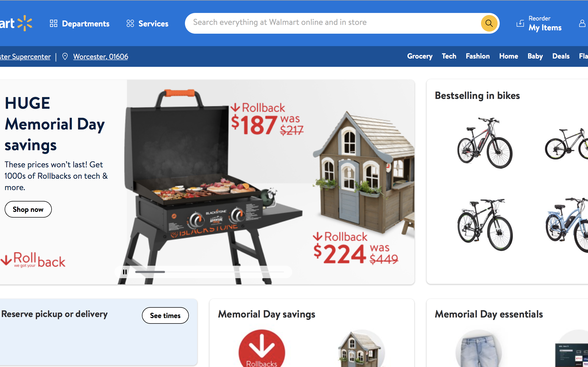The width and height of the screenshot is (588, 367).
Task: Click the location pin icon near Worcester
Action: click(x=65, y=56)
